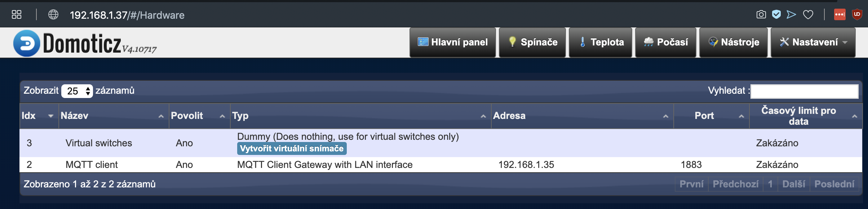The image size is (868, 209).
Task: Take a snapshot with the camera icon
Action: point(761,15)
